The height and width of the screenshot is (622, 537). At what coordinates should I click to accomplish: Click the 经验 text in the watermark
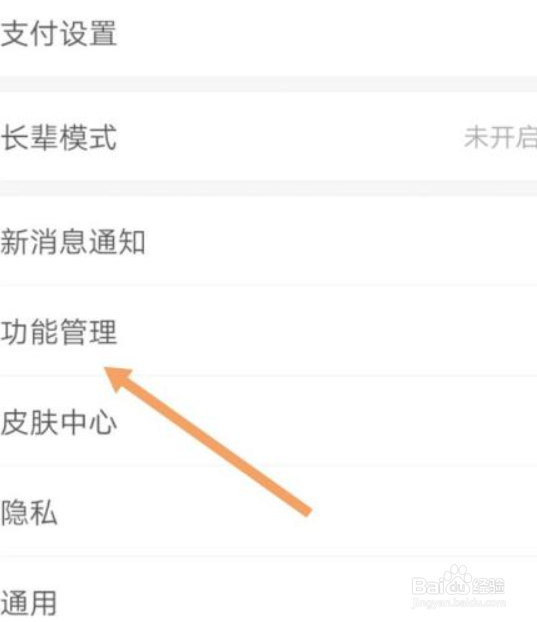click(487, 586)
